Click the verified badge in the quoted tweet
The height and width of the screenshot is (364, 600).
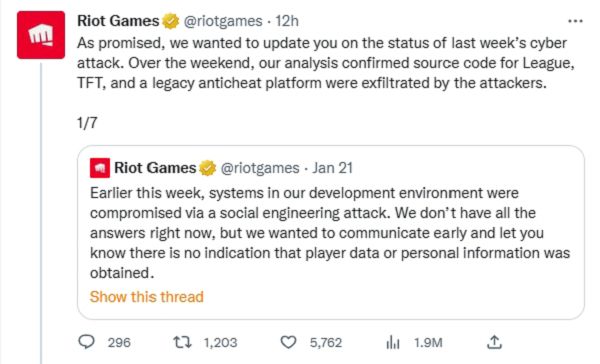pos(207,168)
